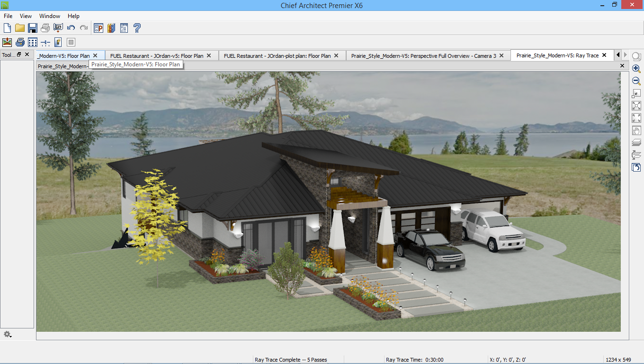Open the gear dropdown at bottom left
This screenshot has height=364, width=644.
7,335
